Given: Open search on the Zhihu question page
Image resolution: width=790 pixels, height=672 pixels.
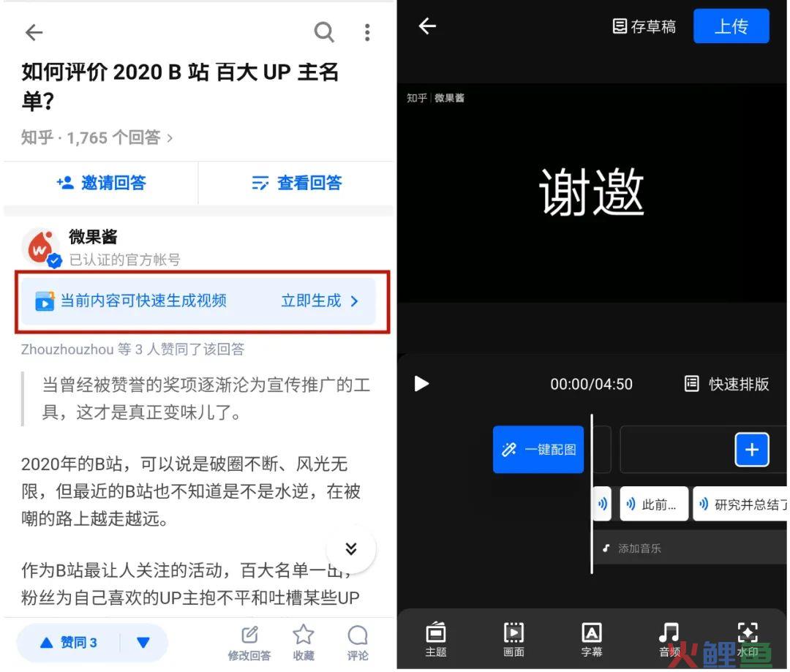Looking at the screenshot, I should tap(324, 32).
